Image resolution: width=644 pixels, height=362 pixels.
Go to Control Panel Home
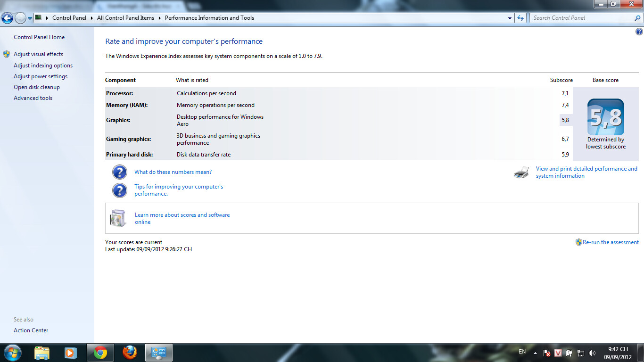point(39,37)
